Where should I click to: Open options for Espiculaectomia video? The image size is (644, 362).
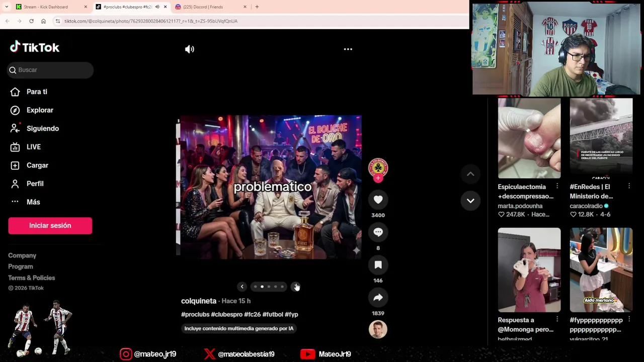click(x=557, y=186)
